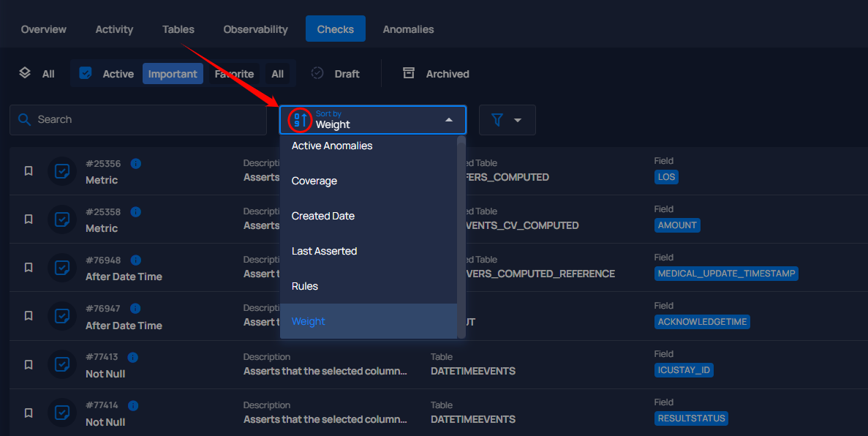Bookmark check #77414
The image size is (868, 436).
pos(29,413)
